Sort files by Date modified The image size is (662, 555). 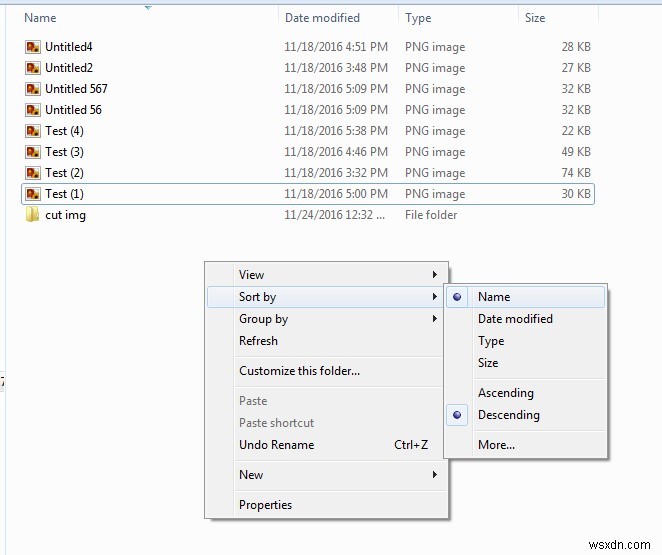click(515, 319)
